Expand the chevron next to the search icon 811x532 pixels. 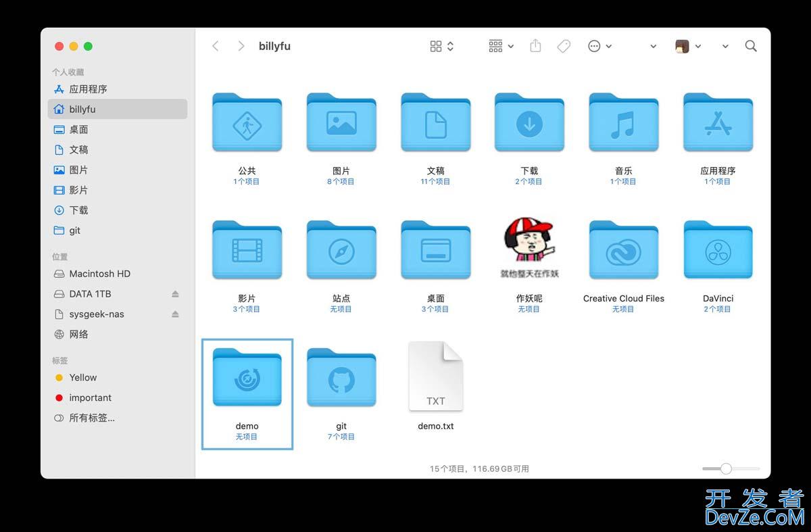[725, 47]
